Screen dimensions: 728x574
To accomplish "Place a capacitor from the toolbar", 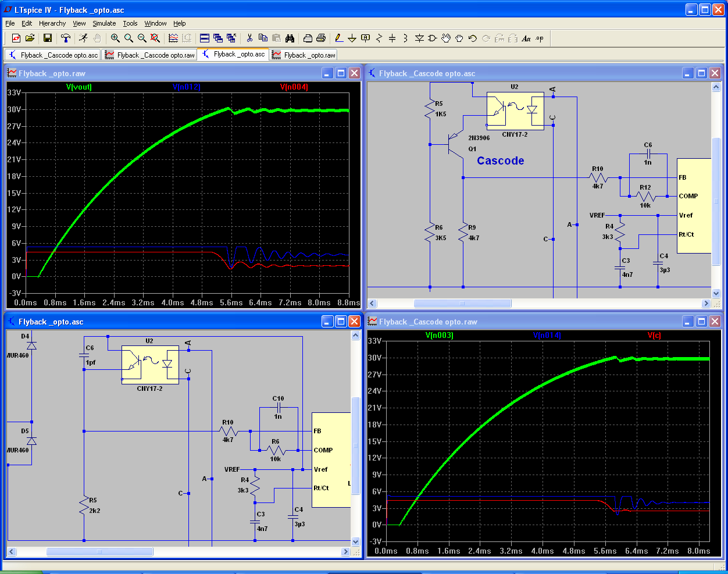I will click(392, 38).
